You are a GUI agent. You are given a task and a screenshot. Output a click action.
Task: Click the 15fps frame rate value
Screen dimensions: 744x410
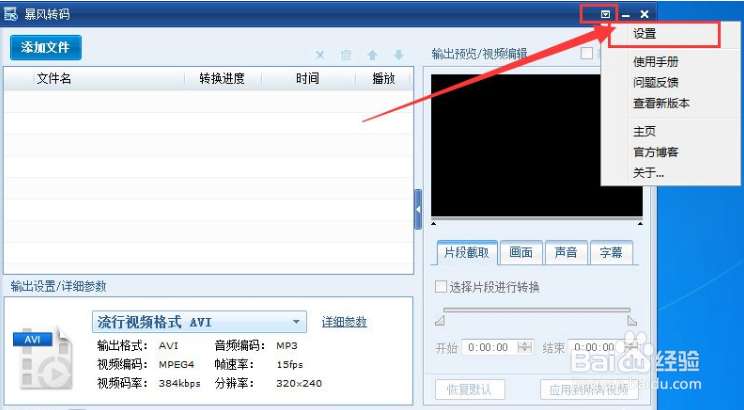[289, 364]
